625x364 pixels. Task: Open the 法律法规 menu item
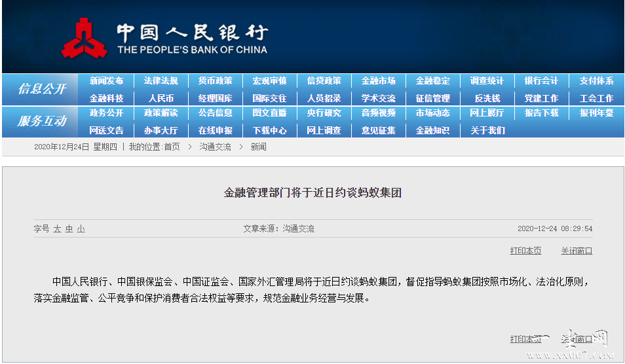161,81
